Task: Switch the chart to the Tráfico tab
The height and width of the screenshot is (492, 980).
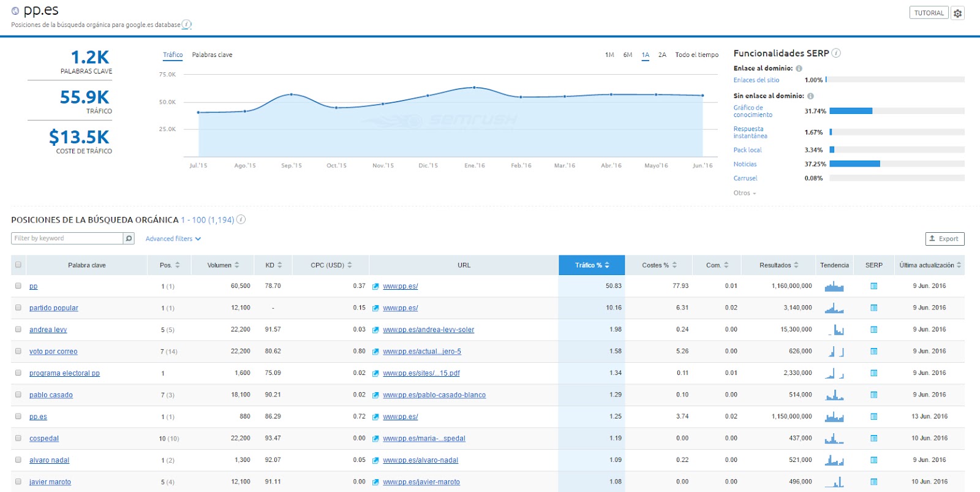Action: coord(173,55)
